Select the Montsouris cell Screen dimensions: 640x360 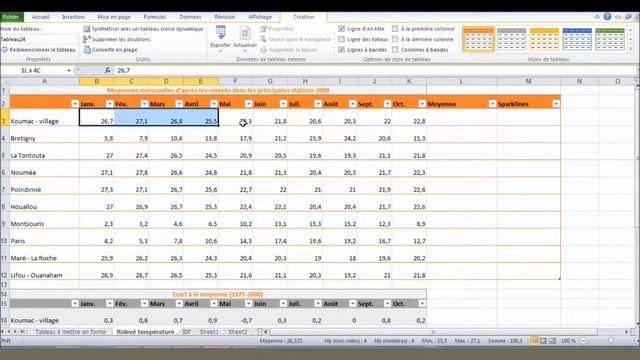pyautogui.click(x=44, y=220)
